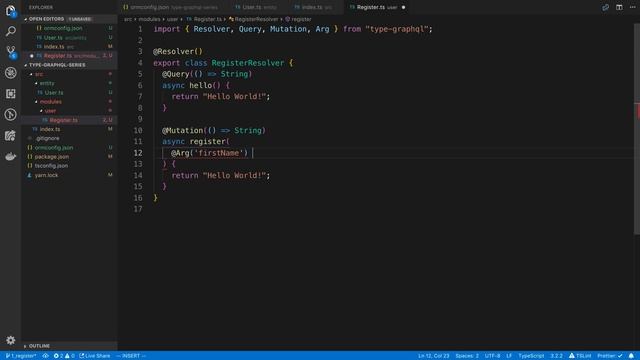Open the GitLens clock icon view
Image resolution: width=640 pixels, height=360 pixels.
pos(11,114)
